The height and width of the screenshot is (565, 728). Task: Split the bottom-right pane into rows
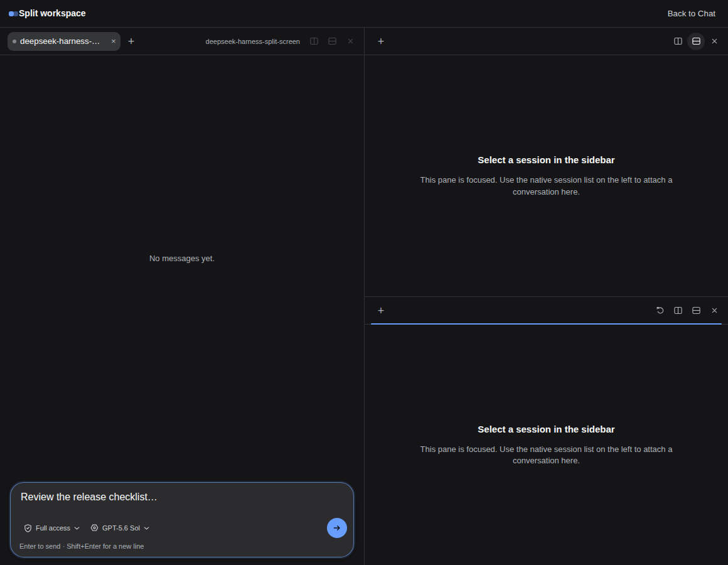tap(696, 311)
